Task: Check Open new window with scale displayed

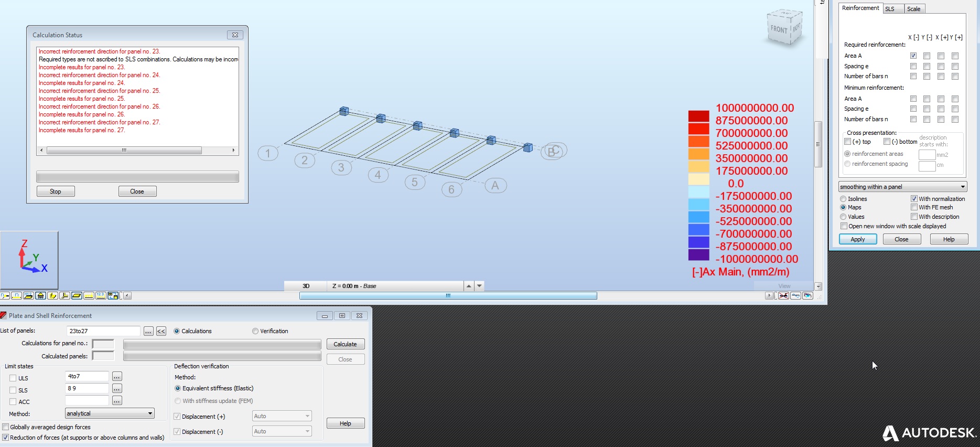Action: 844,226
